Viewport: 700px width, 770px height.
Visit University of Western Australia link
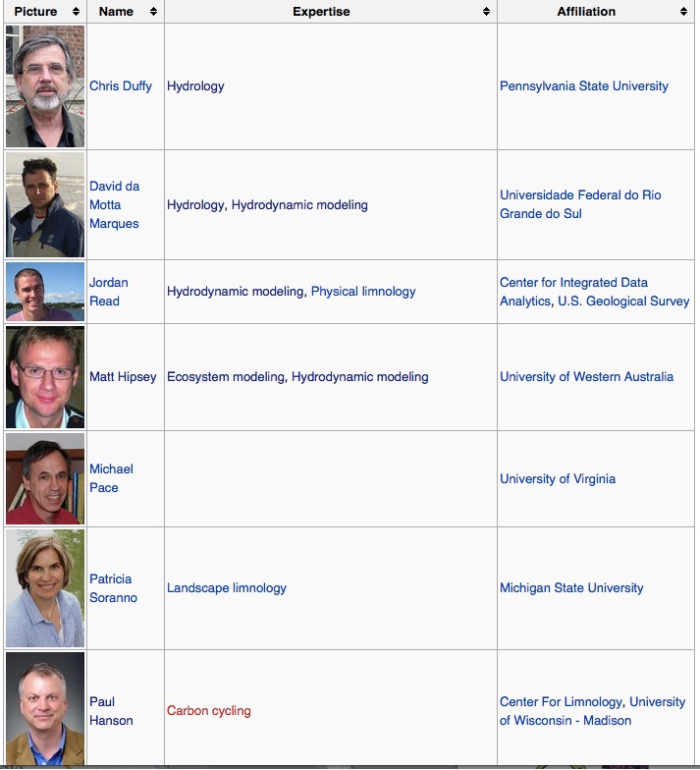[x=586, y=377]
